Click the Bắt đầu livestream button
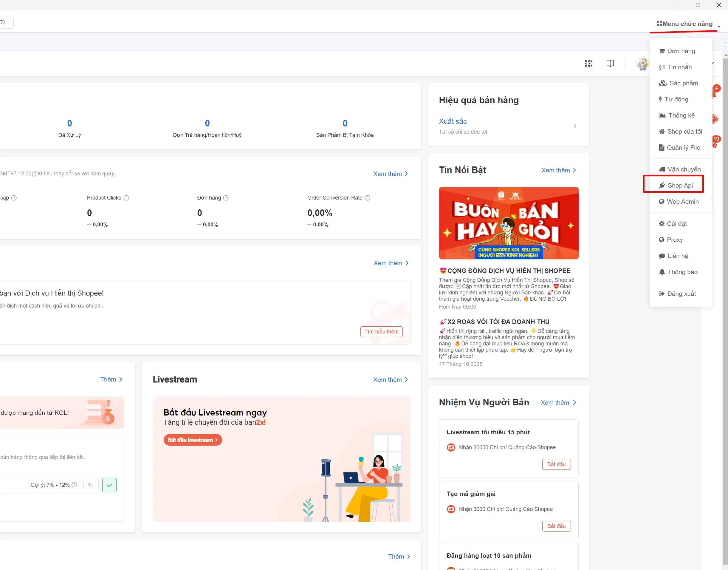The width and height of the screenshot is (728, 570). pyautogui.click(x=192, y=440)
